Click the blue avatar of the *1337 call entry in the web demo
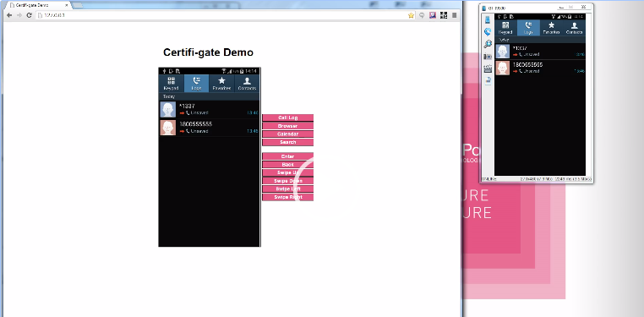Image resolution: width=644 pixels, height=317 pixels. point(167,110)
